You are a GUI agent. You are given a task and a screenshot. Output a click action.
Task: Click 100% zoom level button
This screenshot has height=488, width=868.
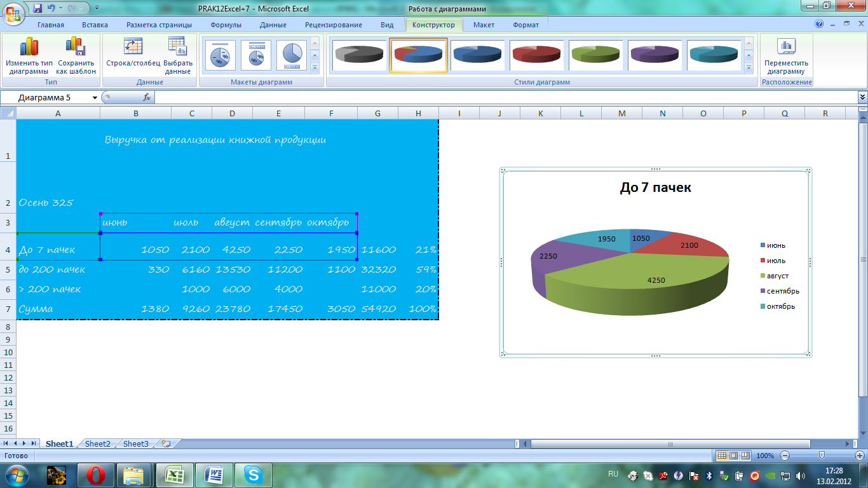765,456
